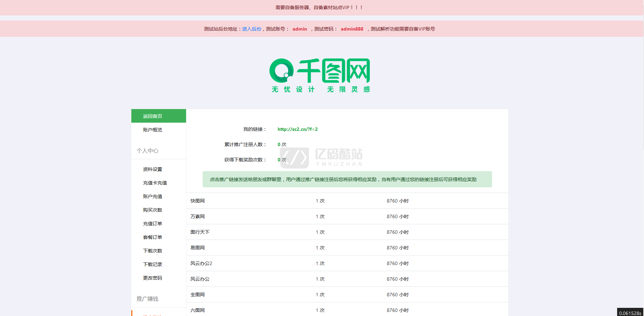
Task: Open 购买次数 in the sidebar
Action: (x=152, y=210)
